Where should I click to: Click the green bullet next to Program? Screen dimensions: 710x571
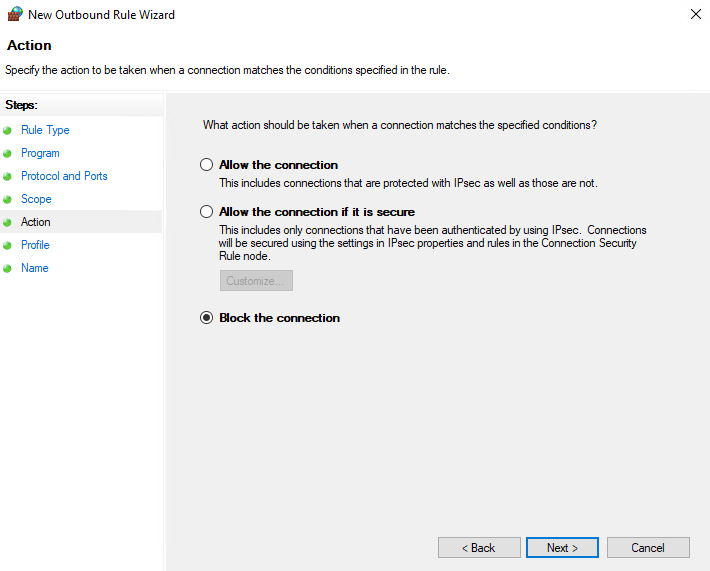point(8,154)
